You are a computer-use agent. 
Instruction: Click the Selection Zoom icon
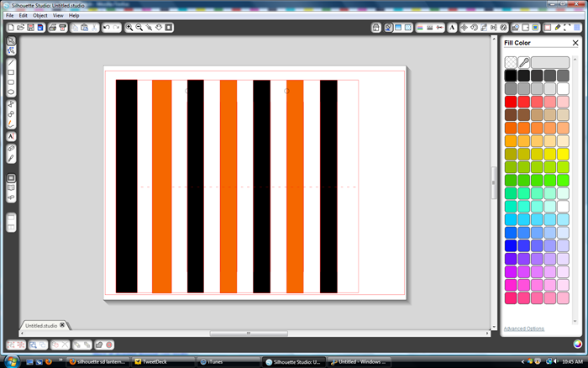tap(149, 28)
